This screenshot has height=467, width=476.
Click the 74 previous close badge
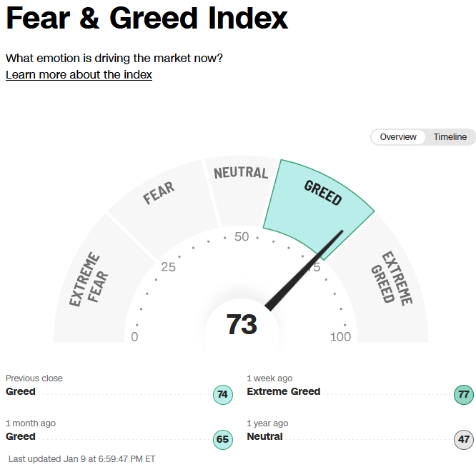[x=223, y=395]
